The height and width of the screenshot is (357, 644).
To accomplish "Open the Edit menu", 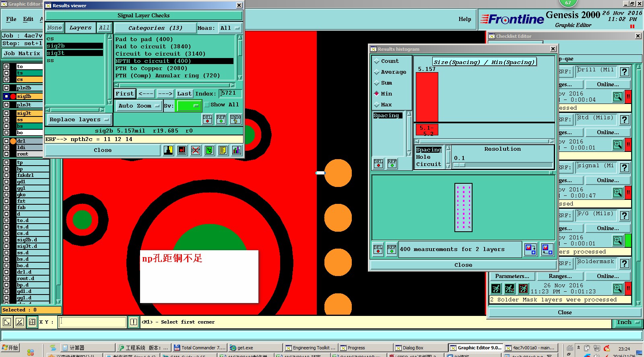I will 28,19.
